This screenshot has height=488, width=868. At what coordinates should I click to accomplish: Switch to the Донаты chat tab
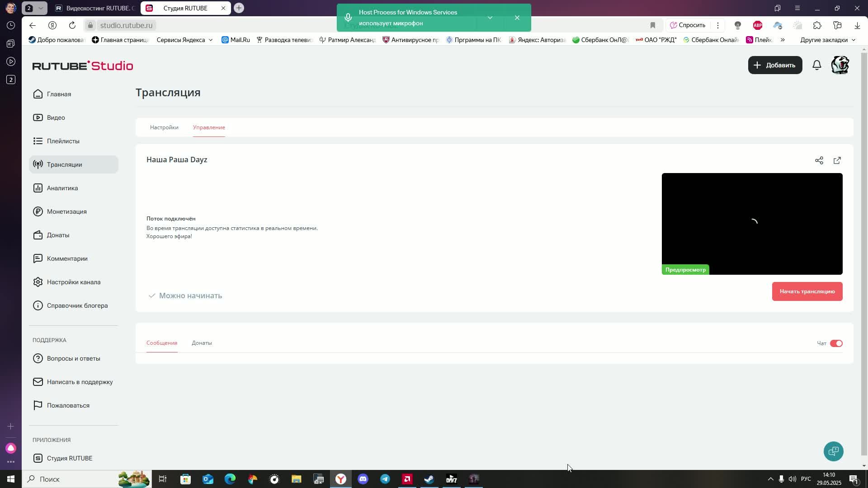[202, 343]
